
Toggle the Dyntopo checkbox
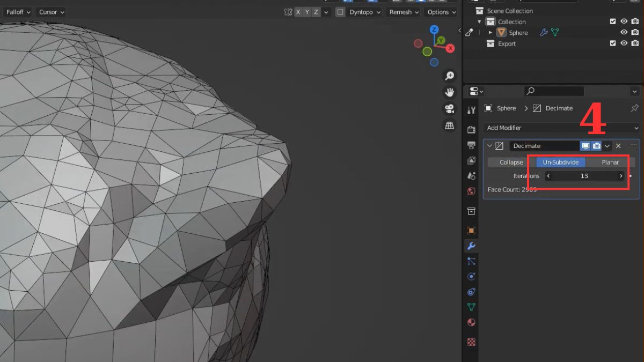click(340, 12)
